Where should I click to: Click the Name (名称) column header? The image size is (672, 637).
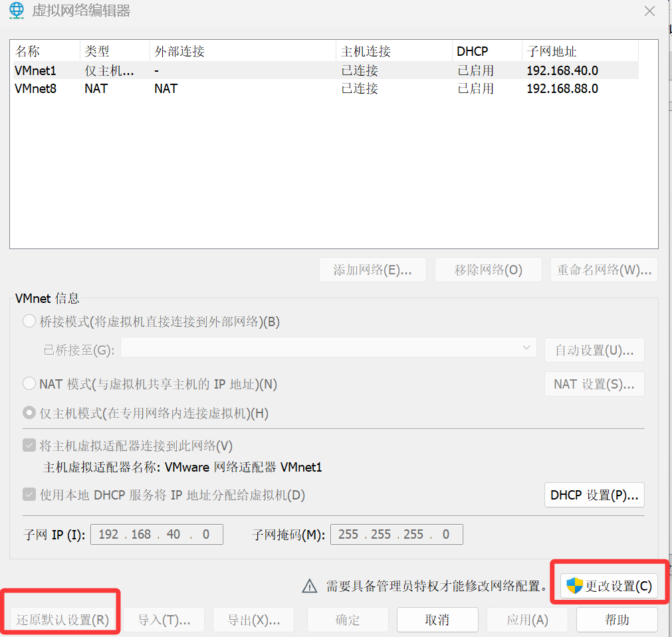(46, 51)
